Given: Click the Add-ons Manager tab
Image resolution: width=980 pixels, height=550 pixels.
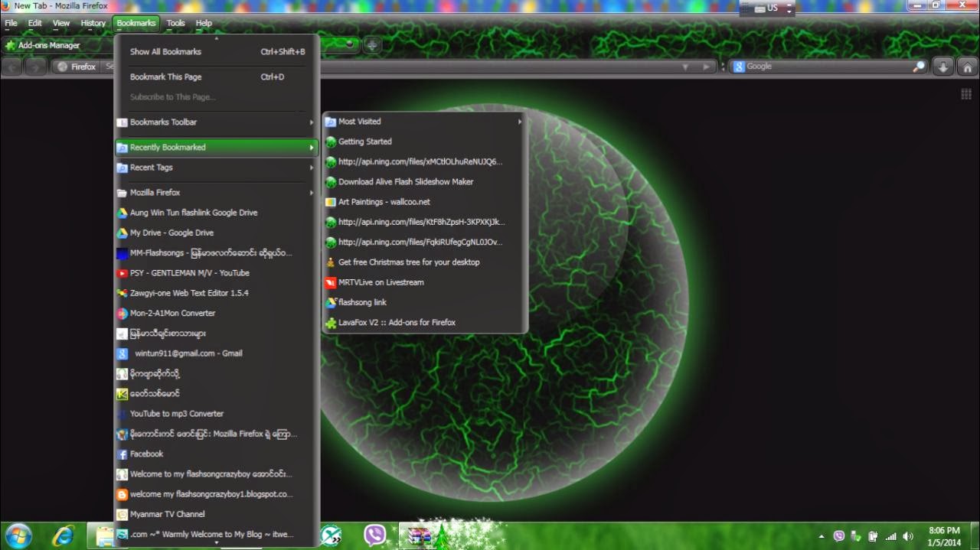Looking at the screenshot, I should tap(57, 45).
